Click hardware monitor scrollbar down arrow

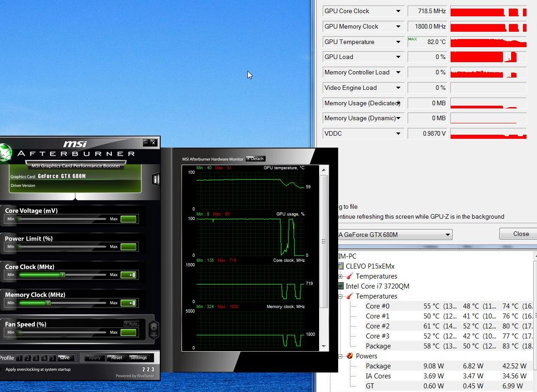[324, 346]
